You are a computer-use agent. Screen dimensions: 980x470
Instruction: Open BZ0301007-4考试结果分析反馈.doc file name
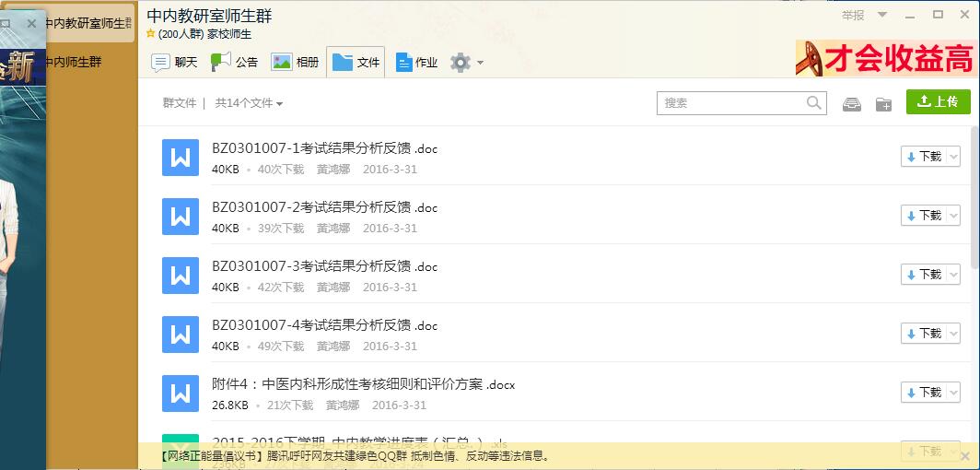[324, 325]
